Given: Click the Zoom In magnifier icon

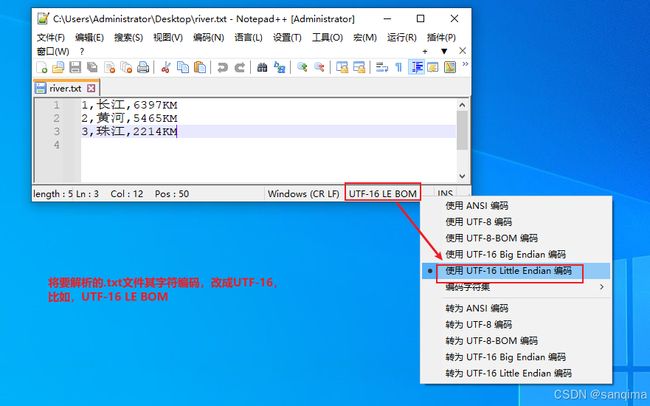Looking at the screenshot, I should (302, 67).
